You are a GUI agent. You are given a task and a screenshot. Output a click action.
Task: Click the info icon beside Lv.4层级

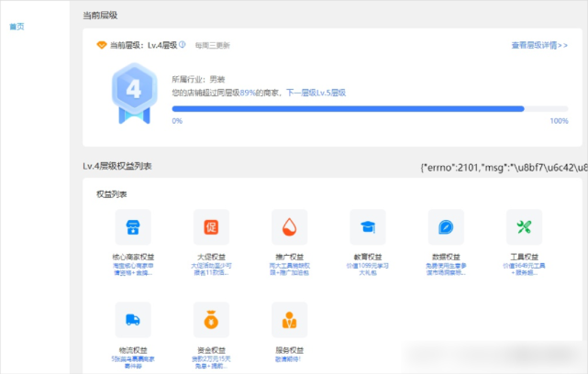point(183,45)
